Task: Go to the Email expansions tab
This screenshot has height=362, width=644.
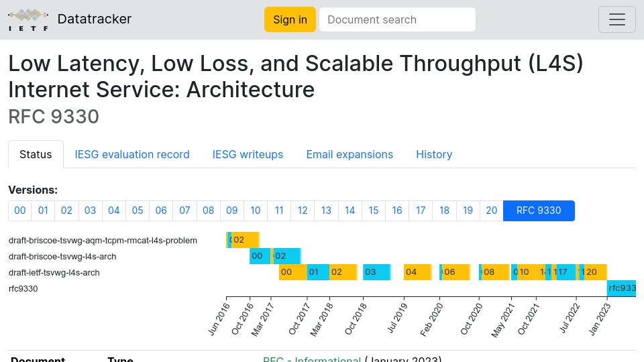Action: (x=350, y=154)
